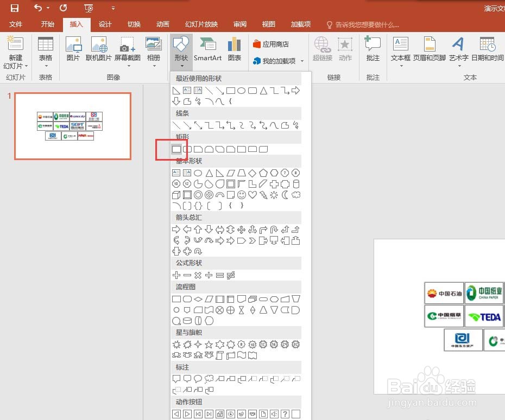The height and width of the screenshot is (420, 505).
Task: Switch to the 加载项 ribbon tab
Action: pyautogui.click(x=300, y=24)
